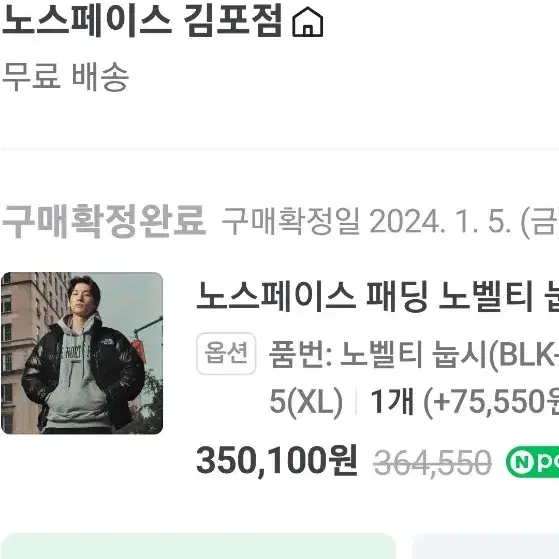Tap the pale green button at the bottom
559x559 pixels.
198,546
